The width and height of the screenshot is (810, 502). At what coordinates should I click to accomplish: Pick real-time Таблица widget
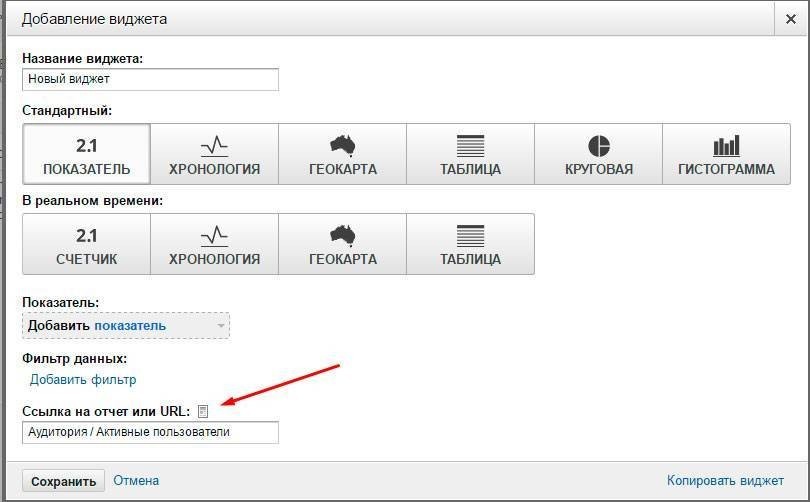tap(471, 244)
